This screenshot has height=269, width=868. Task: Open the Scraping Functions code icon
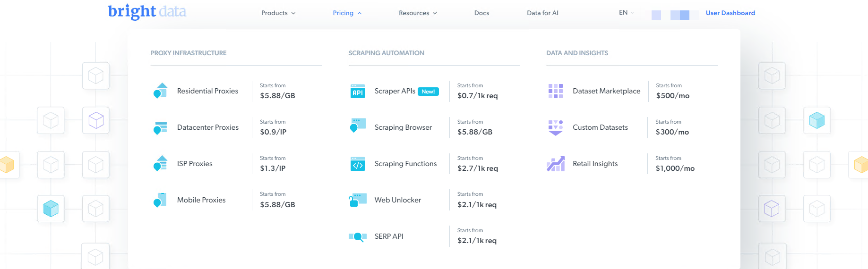click(358, 164)
